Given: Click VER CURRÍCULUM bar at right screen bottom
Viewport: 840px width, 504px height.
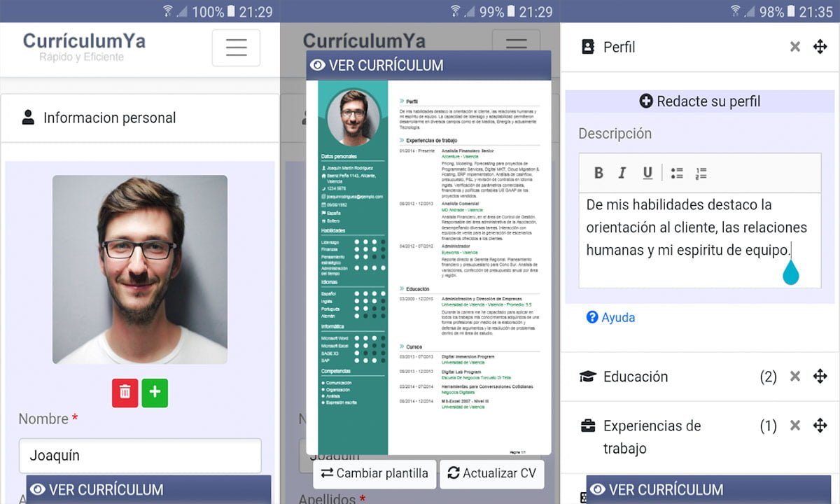Looking at the screenshot, I should 708,489.
